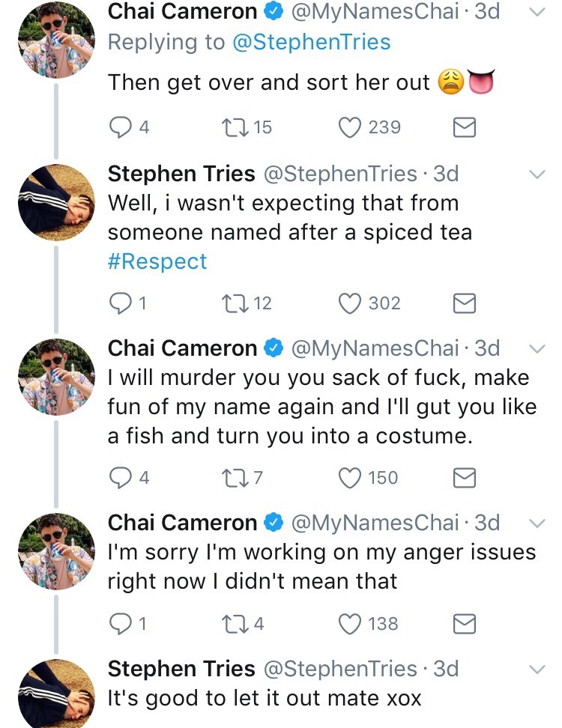Open dropdown arrow on first Chai Cameron tweet

[x=537, y=12]
